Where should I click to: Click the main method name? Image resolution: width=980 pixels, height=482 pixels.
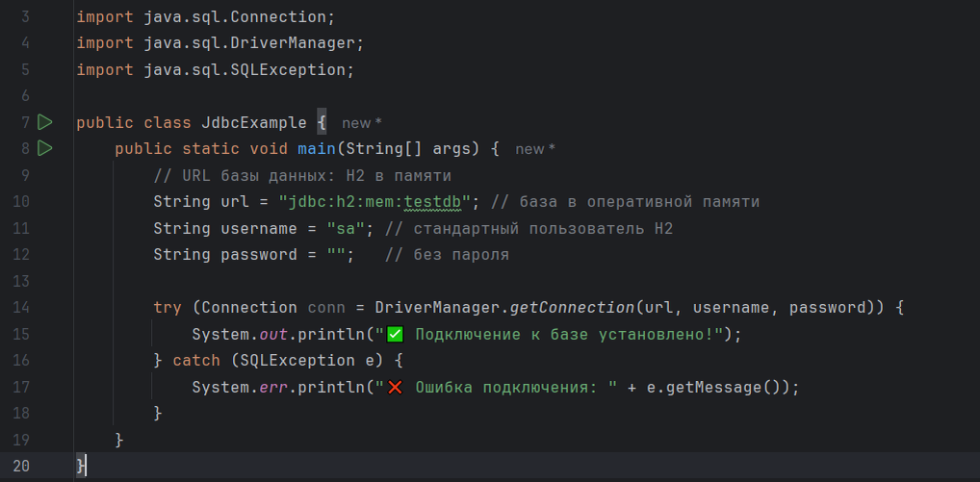coord(317,148)
